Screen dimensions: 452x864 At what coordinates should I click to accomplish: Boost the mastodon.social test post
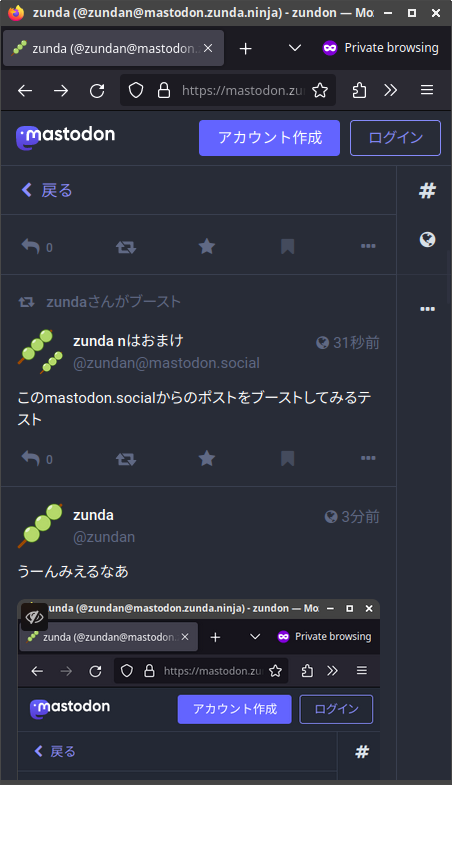(126, 458)
